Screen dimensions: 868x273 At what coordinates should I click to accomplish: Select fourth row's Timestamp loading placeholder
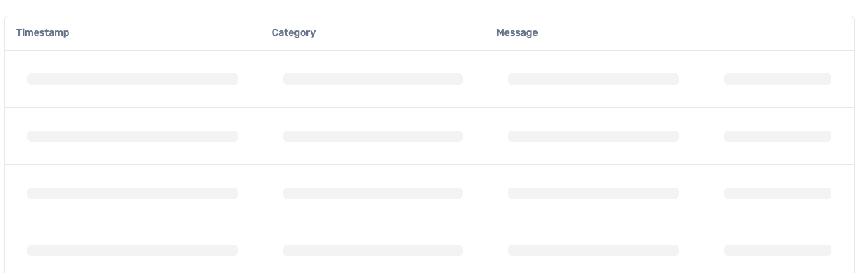tap(132, 250)
